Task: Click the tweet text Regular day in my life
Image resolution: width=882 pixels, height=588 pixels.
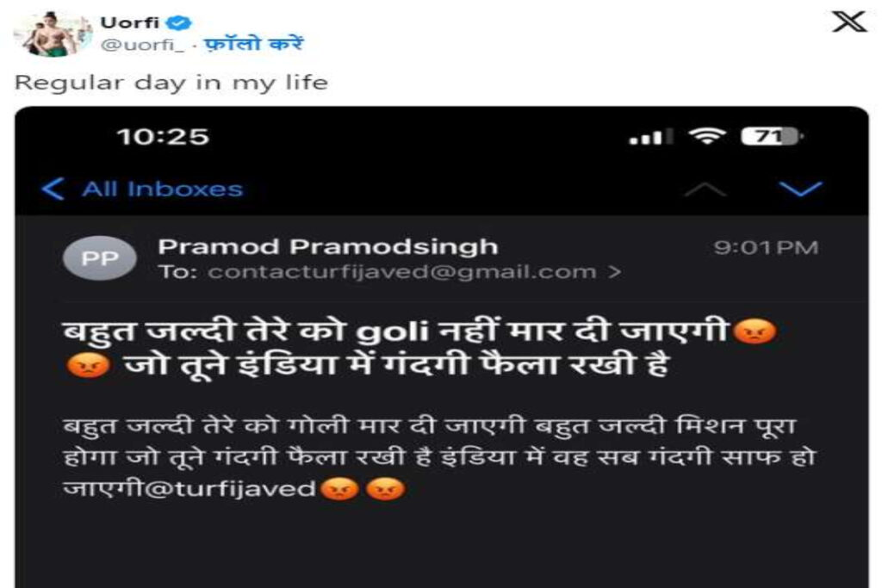Action: point(171,83)
